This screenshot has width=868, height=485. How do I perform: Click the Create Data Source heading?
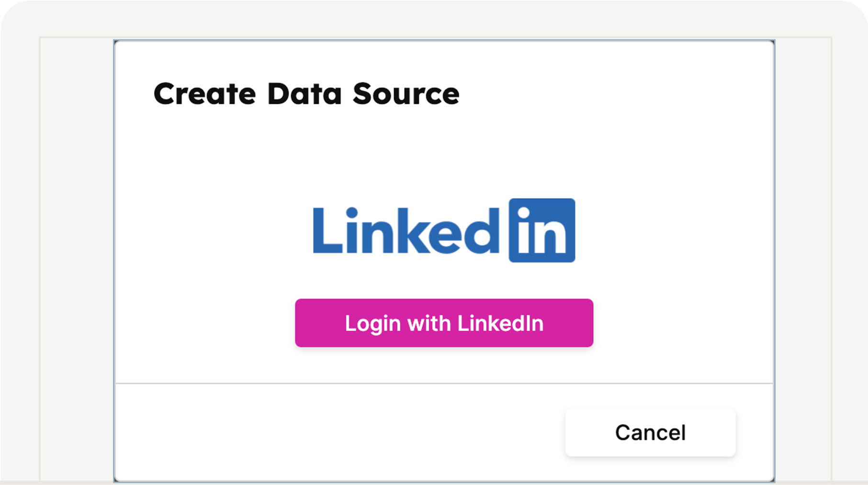(x=306, y=93)
